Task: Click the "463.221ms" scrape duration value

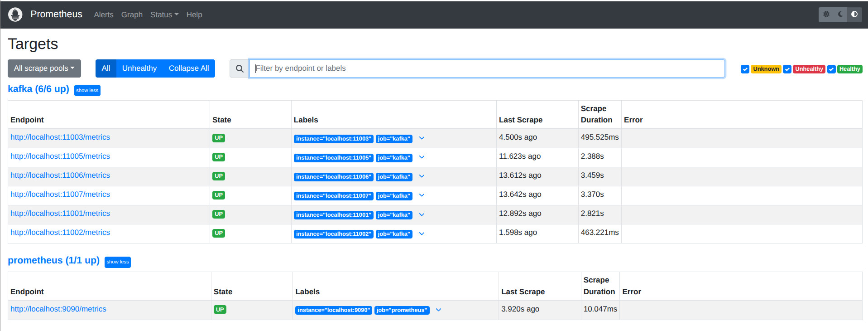Action: click(x=599, y=233)
